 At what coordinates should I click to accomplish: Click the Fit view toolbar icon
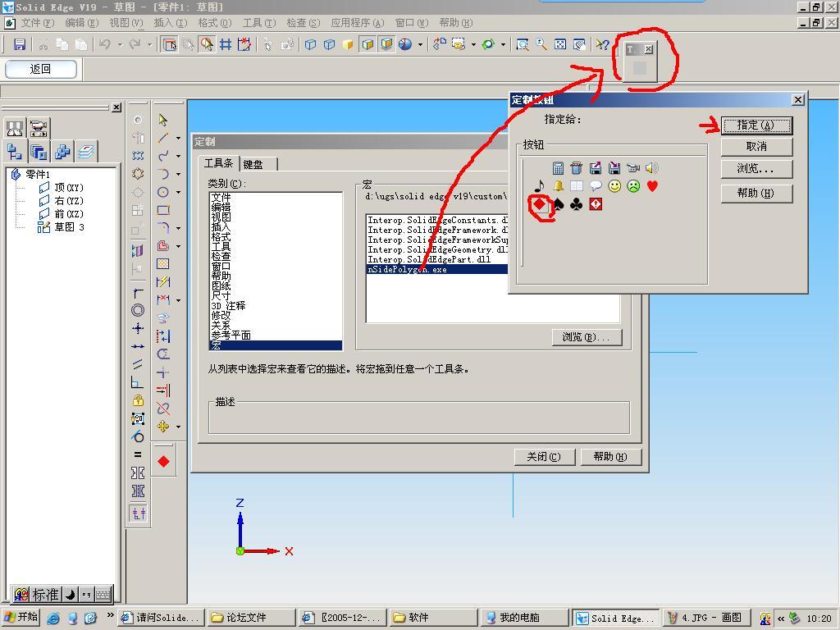(x=560, y=44)
